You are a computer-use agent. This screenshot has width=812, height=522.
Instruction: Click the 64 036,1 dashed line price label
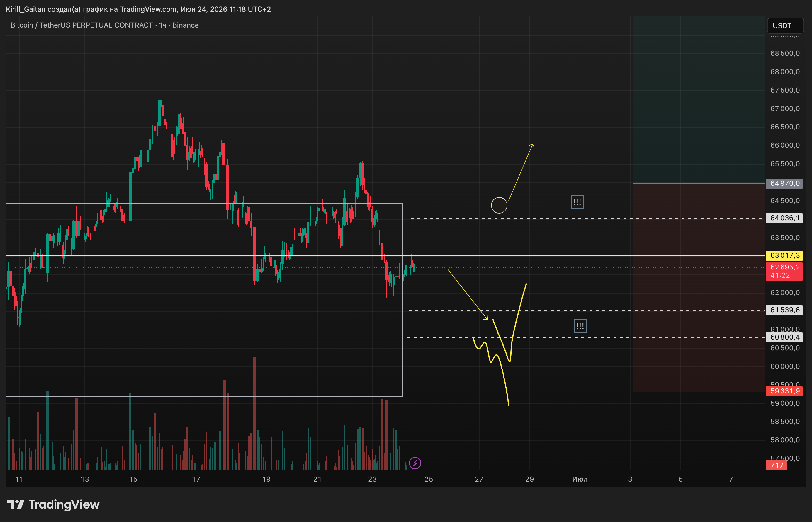tap(784, 218)
